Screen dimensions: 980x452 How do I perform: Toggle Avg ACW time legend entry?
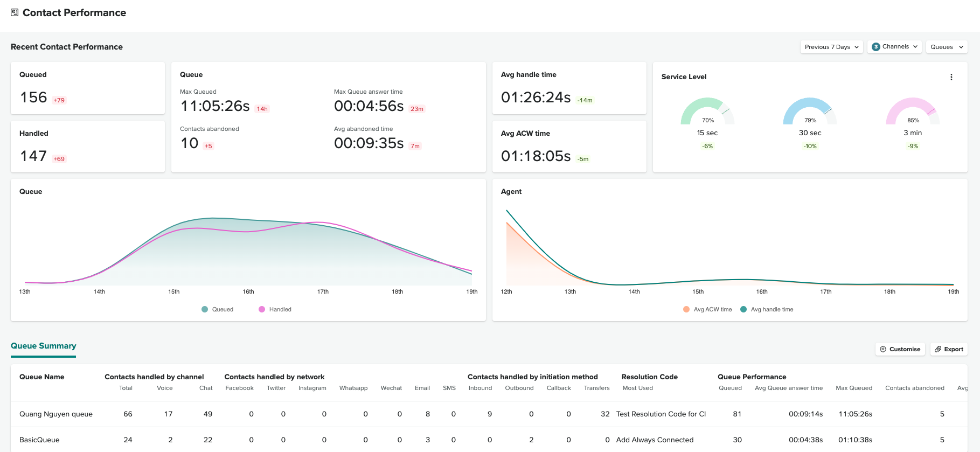(707, 309)
